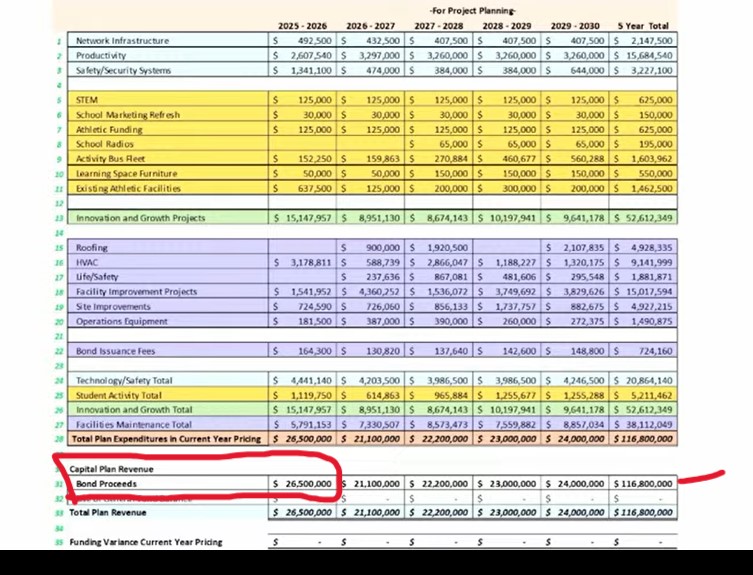Click the Site Improvements label
The height and width of the screenshot is (575, 753).
coord(113,307)
